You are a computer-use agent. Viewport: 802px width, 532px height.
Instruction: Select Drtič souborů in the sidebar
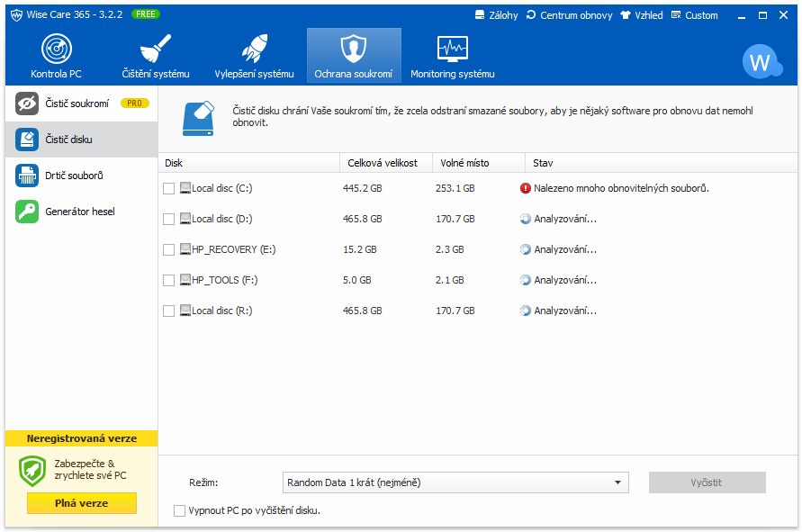tap(81, 176)
